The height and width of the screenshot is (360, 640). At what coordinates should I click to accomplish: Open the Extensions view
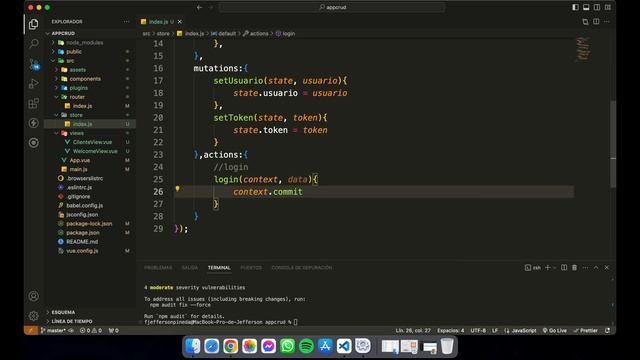click(x=34, y=103)
